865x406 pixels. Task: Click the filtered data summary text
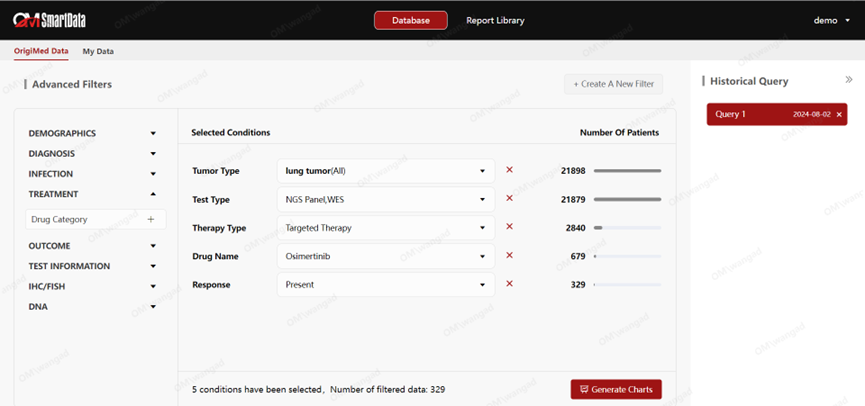pos(318,389)
